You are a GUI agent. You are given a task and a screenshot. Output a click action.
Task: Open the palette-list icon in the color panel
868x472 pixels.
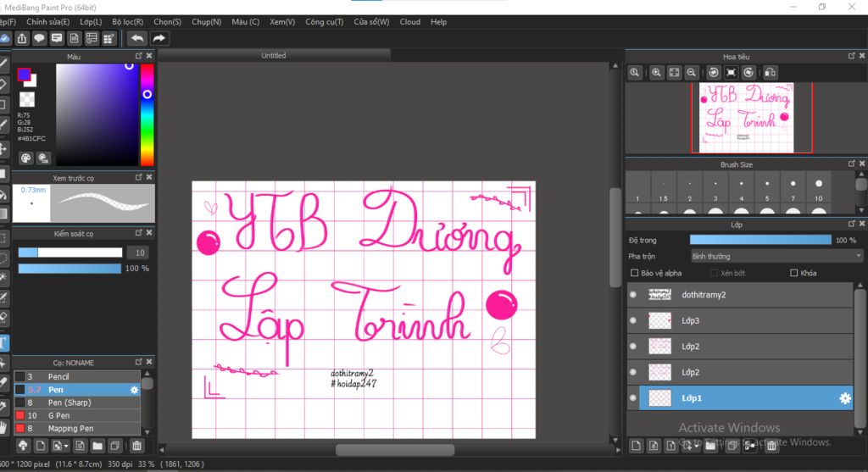tap(42, 158)
